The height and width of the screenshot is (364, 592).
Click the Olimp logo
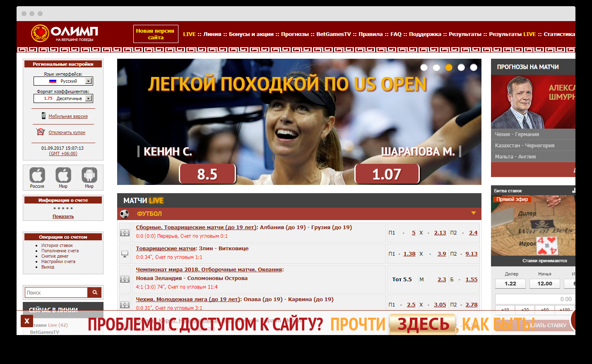pos(64,34)
